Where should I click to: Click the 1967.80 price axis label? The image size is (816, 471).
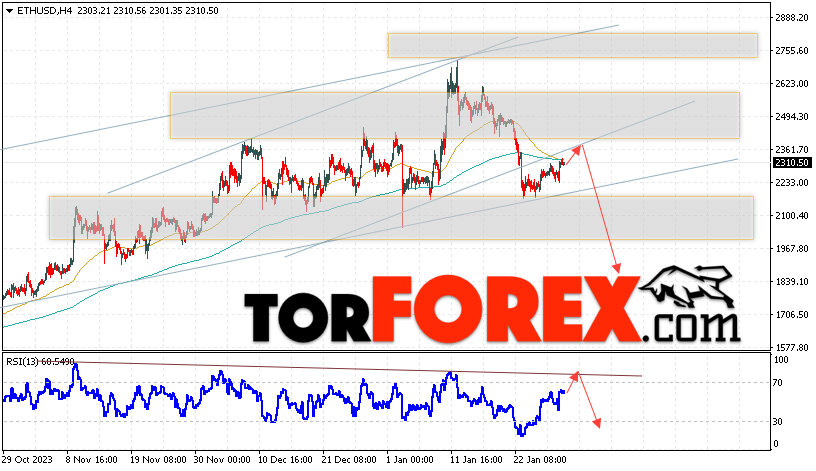click(792, 249)
